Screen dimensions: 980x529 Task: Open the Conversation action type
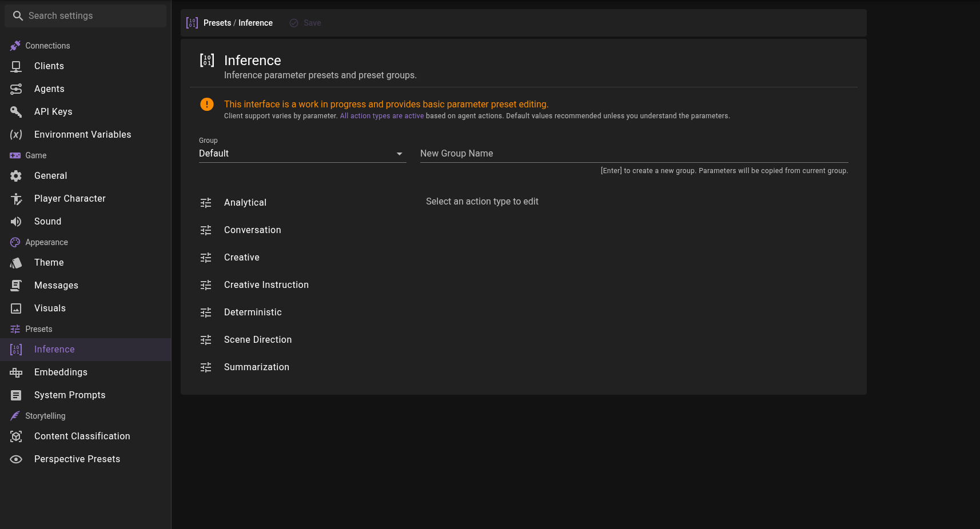click(x=302, y=230)
